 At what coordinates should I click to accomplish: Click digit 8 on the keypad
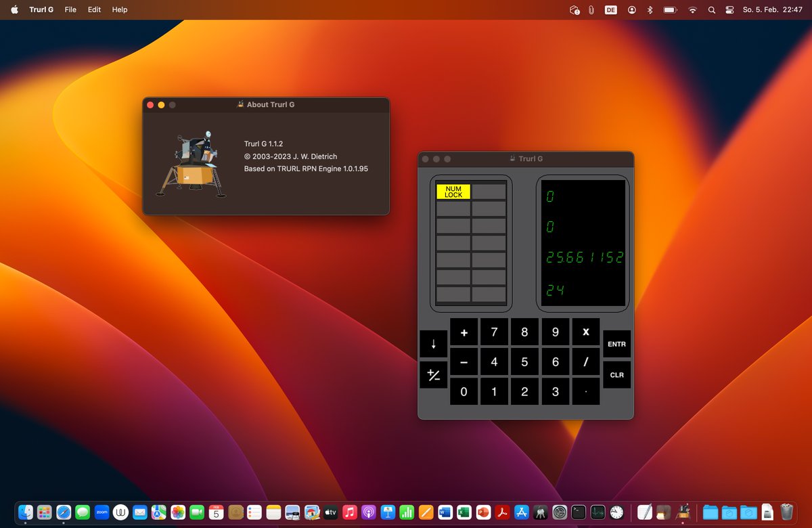point(524,332)
